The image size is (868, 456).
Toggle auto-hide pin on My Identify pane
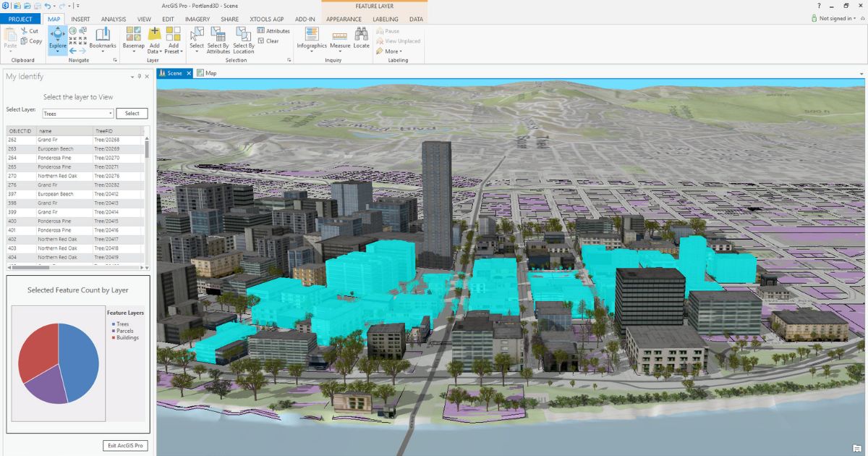(x=140, y=76)
